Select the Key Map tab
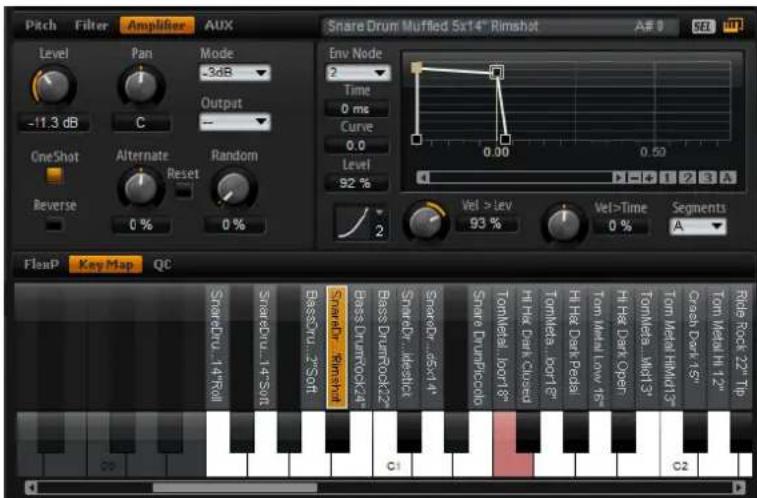Image resolution: width=757 pixels, height=498 pixels. (x=106, y=264)
